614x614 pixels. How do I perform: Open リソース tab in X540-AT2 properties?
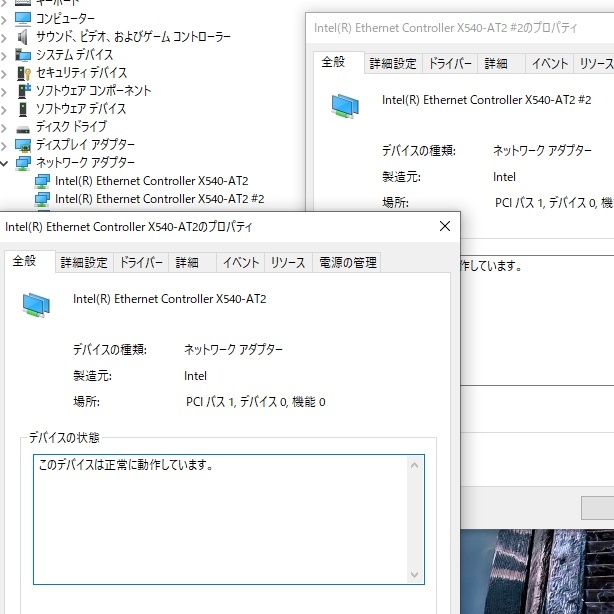[x=288, y=262]
